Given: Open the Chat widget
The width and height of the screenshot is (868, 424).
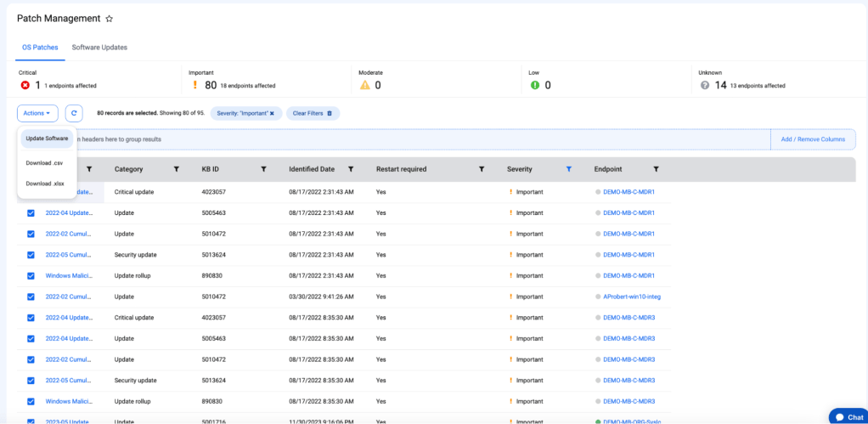Looking at the screenshot, I should (849, 417).
